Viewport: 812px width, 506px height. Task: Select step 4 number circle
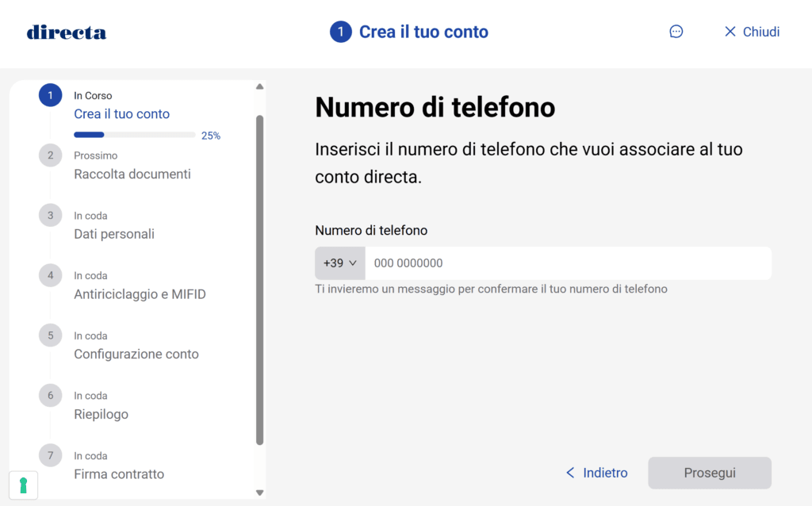50,275
